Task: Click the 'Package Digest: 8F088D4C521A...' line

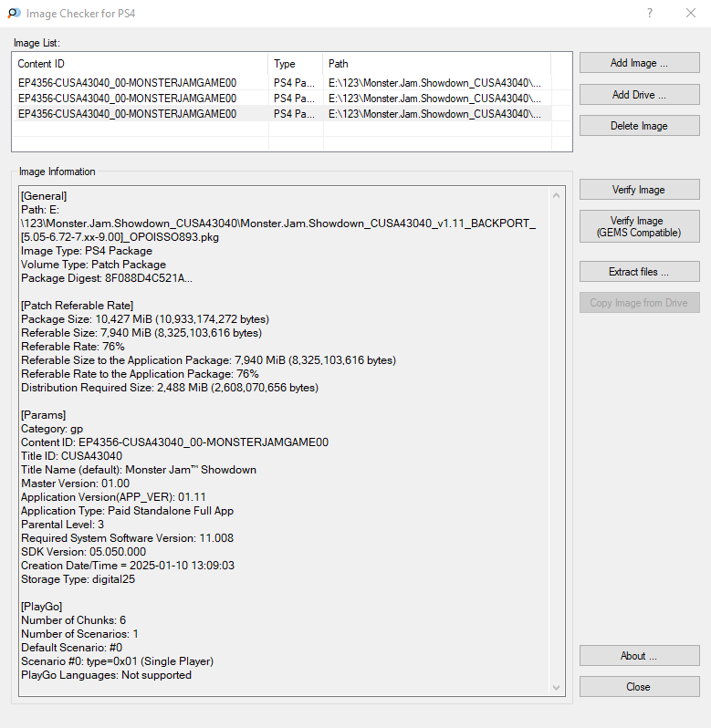Action: [x=107, y=278]
